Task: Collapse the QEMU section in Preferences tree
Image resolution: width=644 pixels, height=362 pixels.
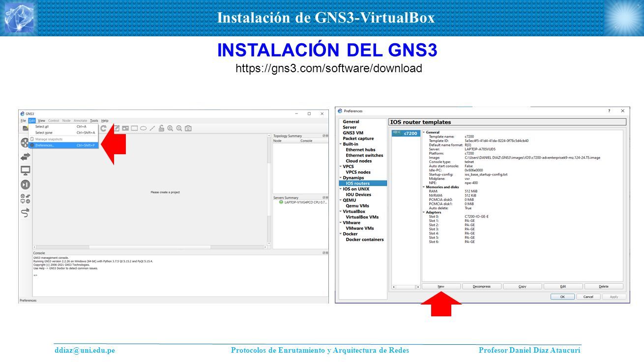Action: click(x=341, y=200)
